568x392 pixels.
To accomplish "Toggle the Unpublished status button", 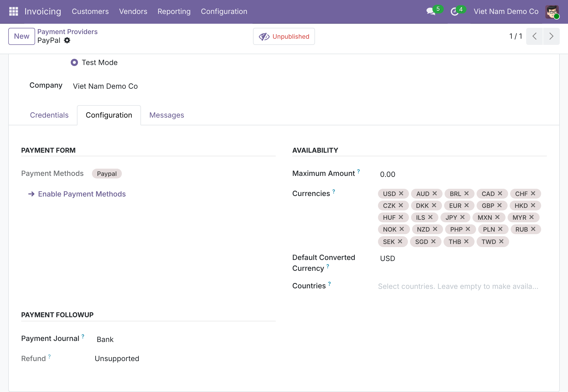I will [x=284, y=36].
